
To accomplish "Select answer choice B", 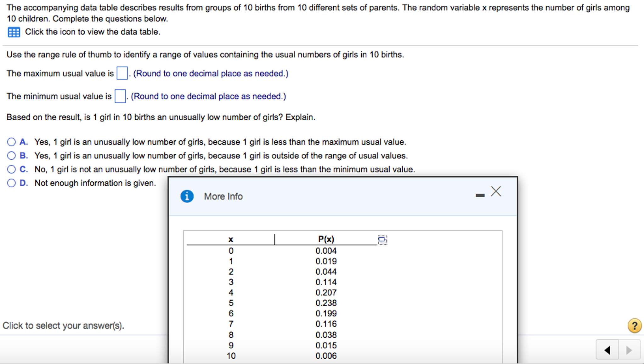I will point(11,155).
